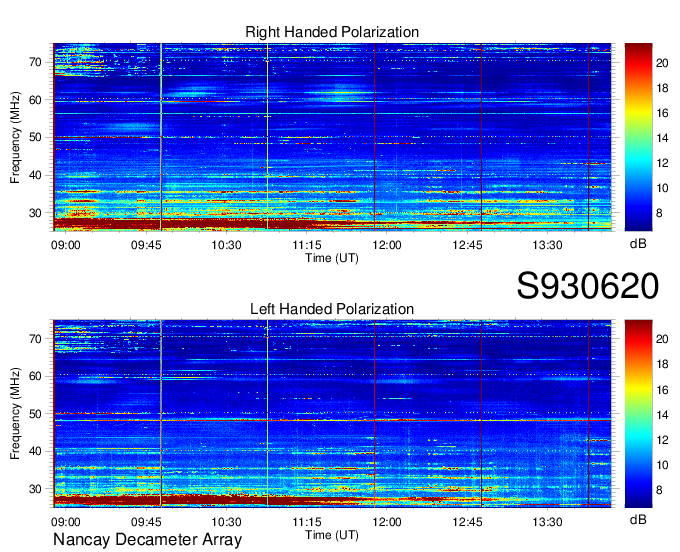Click "12:45" tick on Right Handed time axis
680x552 pixels.
[468, 245]
